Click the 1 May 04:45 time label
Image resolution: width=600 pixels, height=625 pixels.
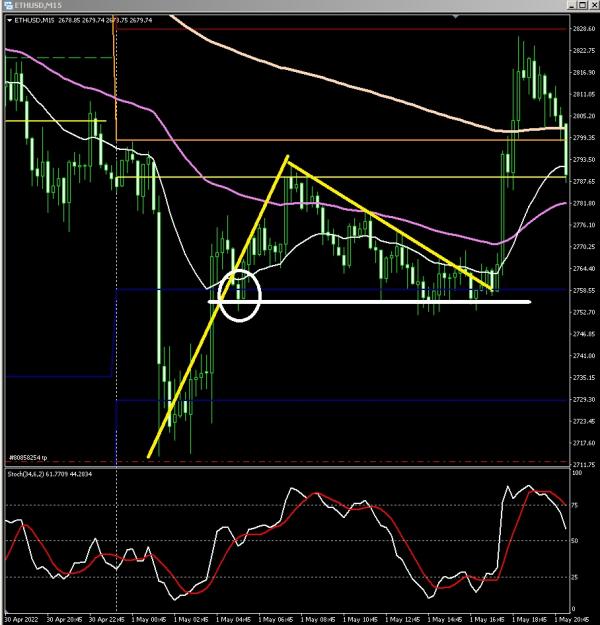pos(233,620)
